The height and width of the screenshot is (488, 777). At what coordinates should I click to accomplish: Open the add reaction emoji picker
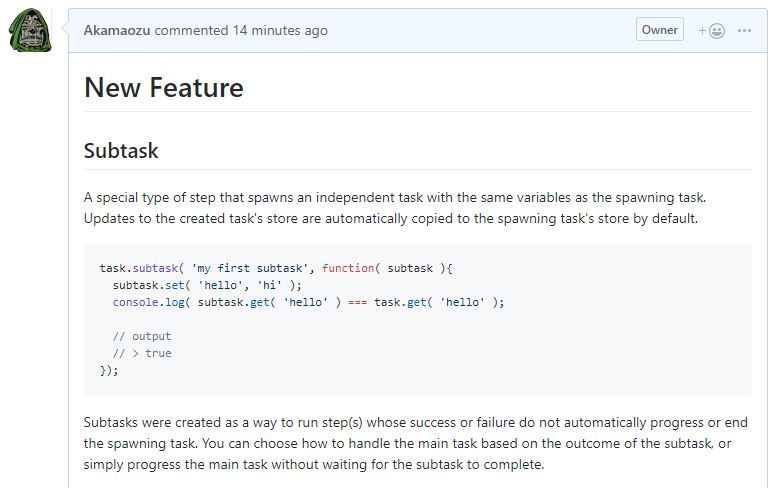pos(711,30)
